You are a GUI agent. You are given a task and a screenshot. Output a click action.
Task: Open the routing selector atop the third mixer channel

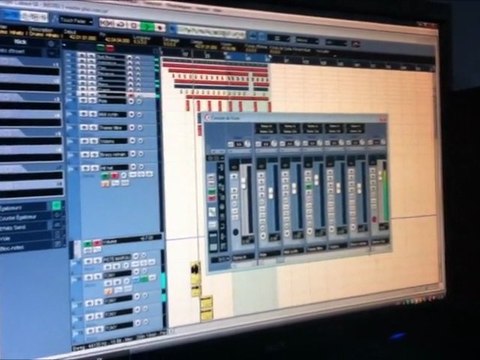[289, 129]
